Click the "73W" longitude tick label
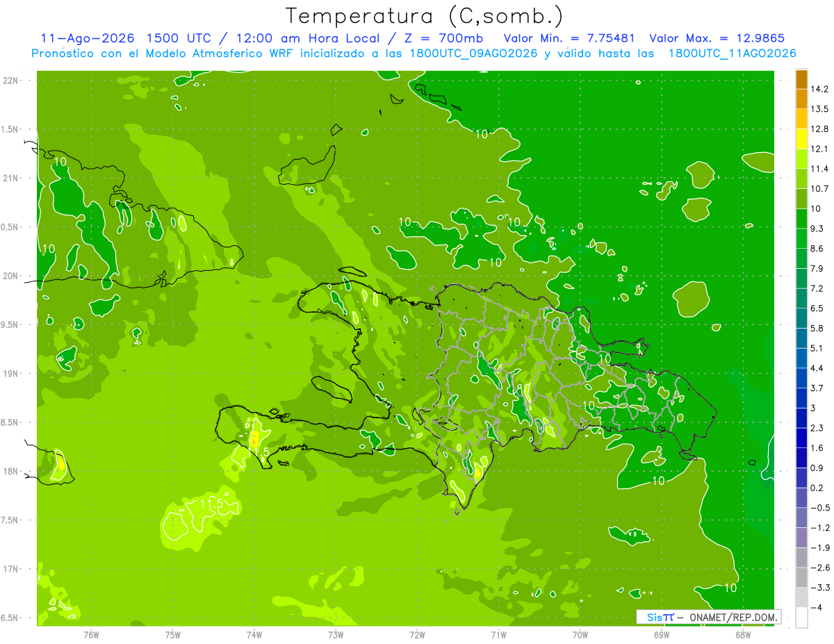 [x=336, y=634]
